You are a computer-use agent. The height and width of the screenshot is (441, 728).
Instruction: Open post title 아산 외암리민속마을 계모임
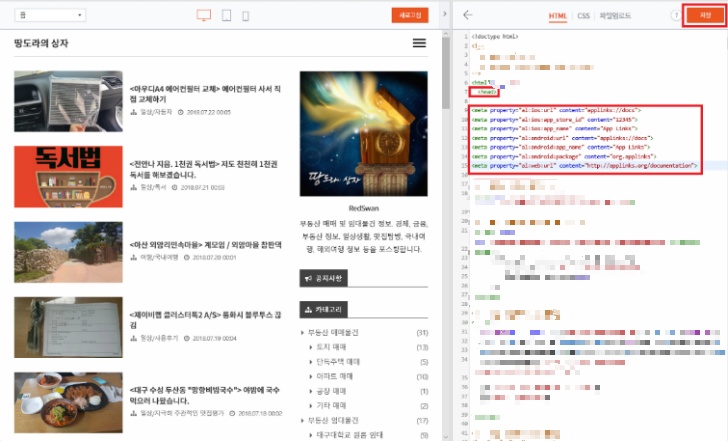(205, 245)
